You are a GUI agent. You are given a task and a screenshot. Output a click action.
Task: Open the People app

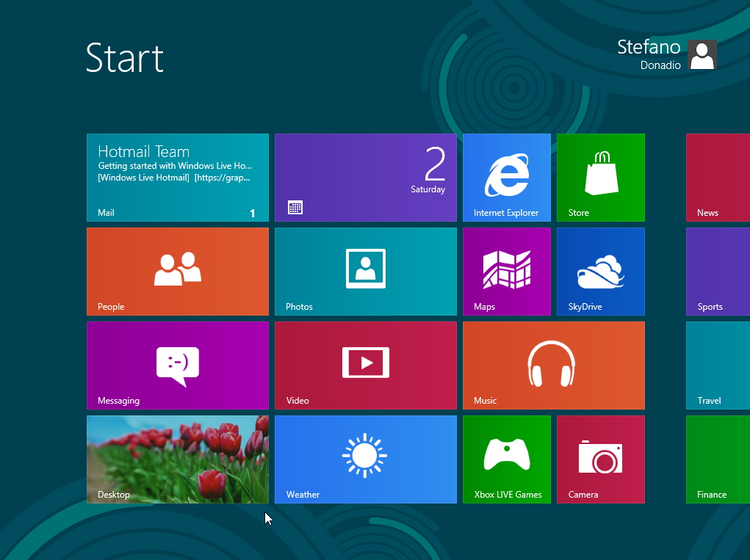(177, 271)
